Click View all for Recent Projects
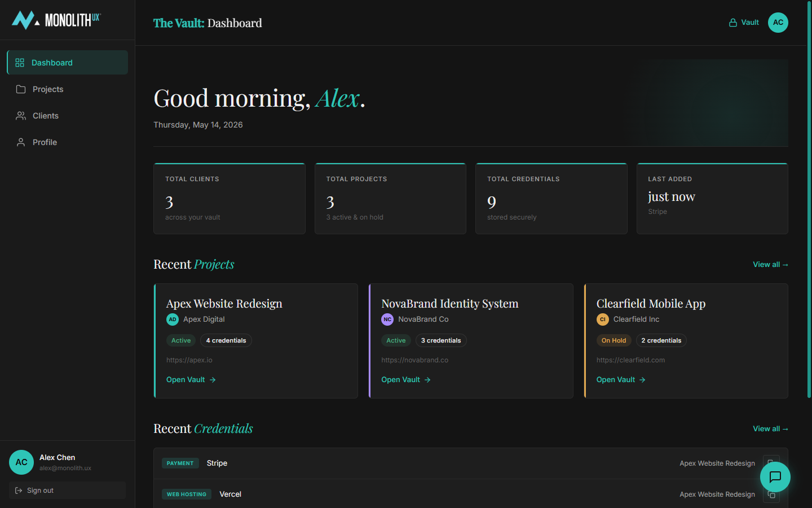This screenshot has width=812, height=508. (x=770, y=265)
